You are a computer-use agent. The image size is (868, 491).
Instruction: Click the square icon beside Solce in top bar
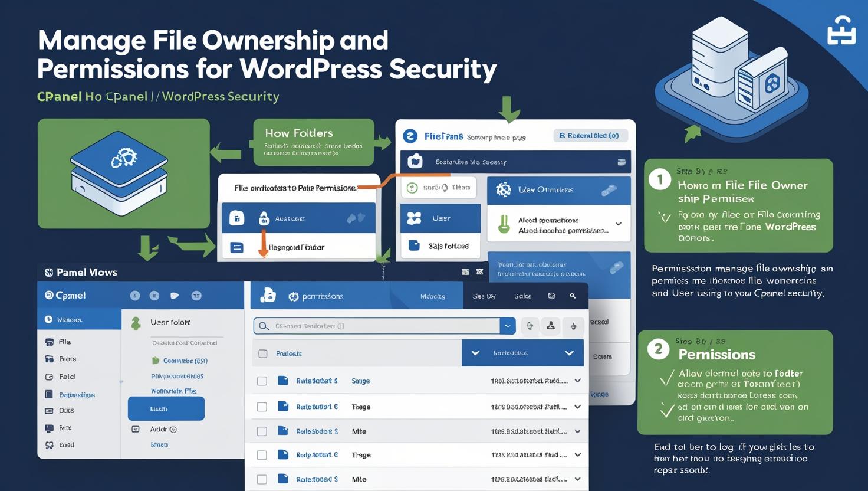[551, 296]
